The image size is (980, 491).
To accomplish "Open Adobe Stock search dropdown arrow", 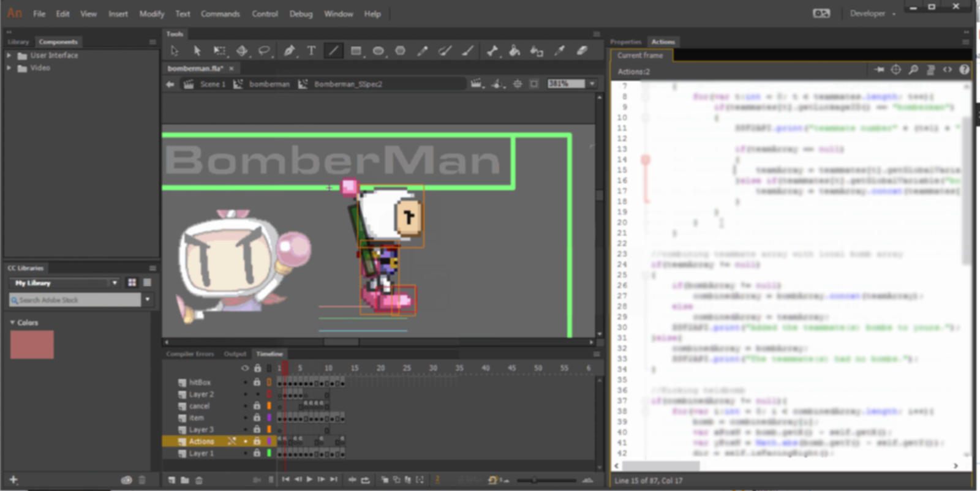I will click(x=148, y=299).
